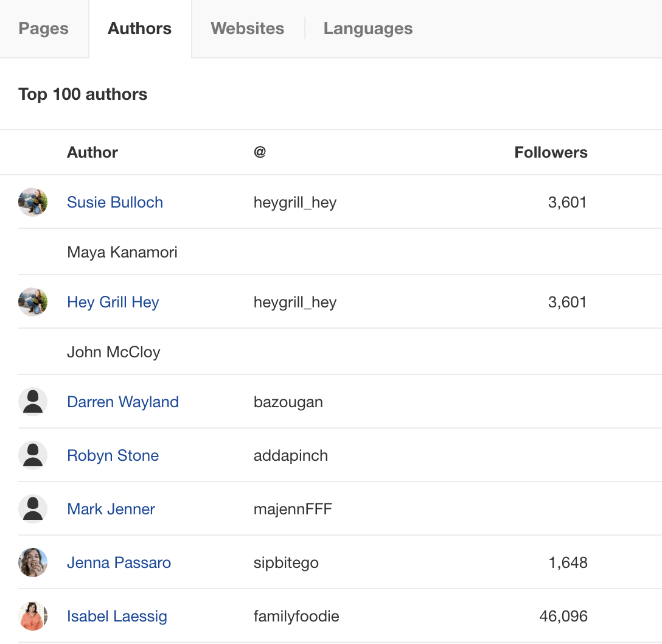The height and width of the screenshot is (644, 662).
Task: Click the Hey Grill Hey avatar thumbnail
Action: tap(33, 302)
